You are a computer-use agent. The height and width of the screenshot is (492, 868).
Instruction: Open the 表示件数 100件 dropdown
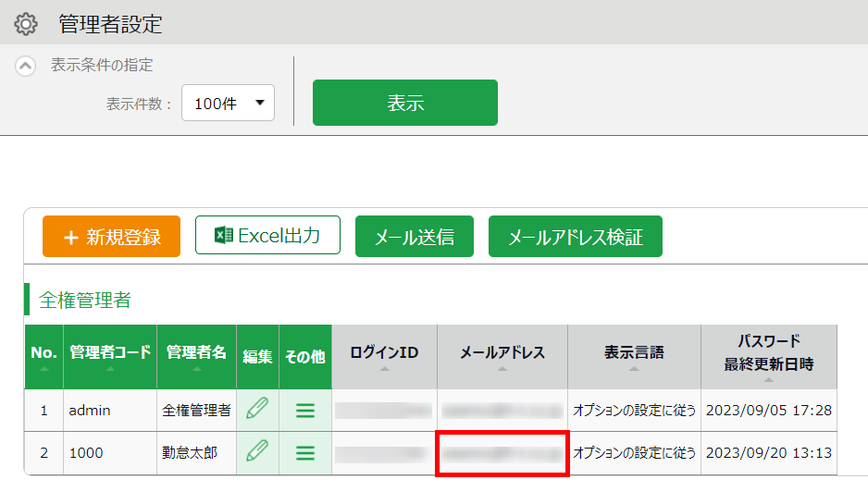229,104
